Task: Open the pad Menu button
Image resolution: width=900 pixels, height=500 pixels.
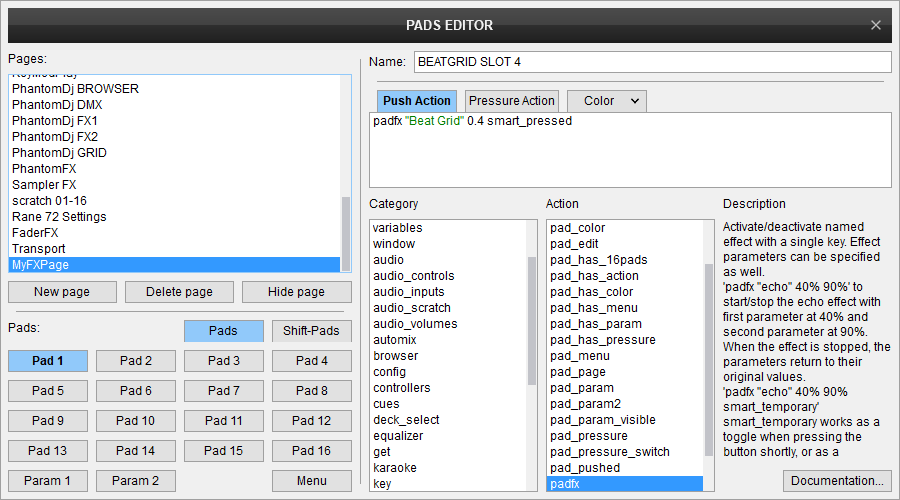Action: (311, 481)
